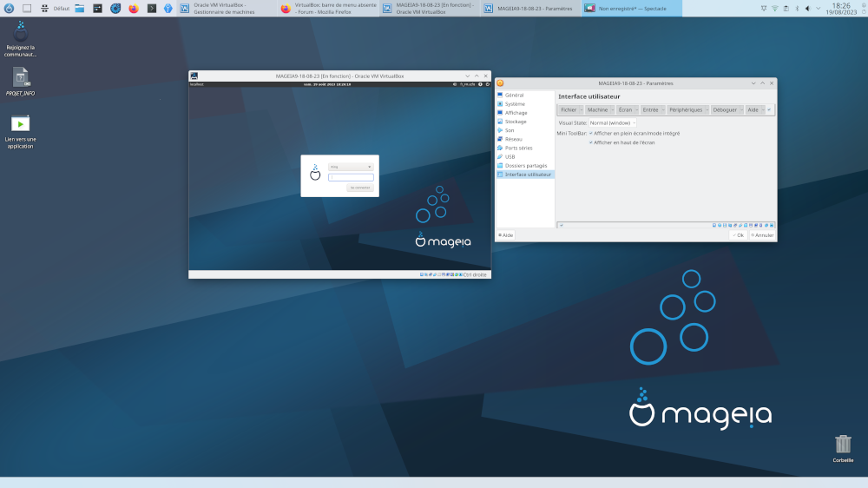Expand the Périphériques menu arrow in the editor
The height and width of the screenshot is (488, 868).
coord(707,109)
